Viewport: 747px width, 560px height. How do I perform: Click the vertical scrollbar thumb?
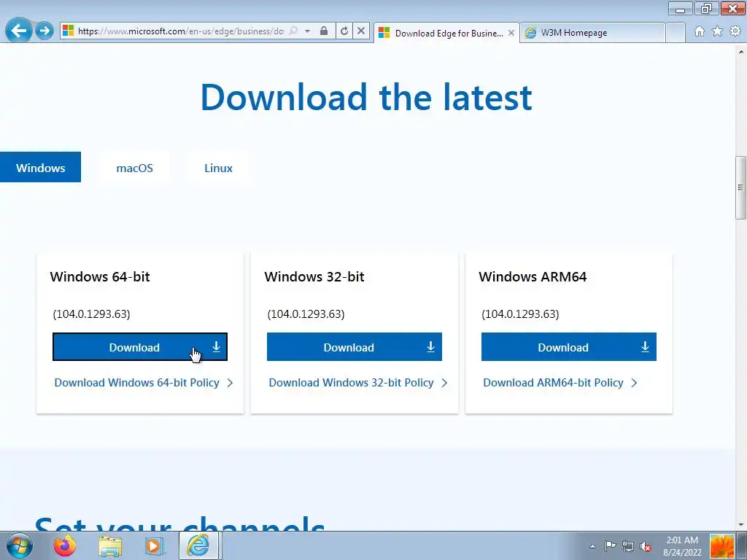coord(741,187)
